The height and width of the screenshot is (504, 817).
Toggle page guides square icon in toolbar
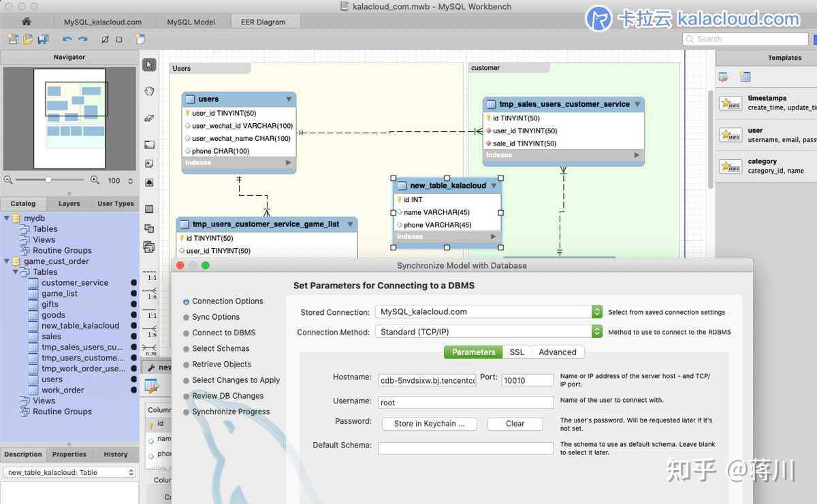pos(119,39)
